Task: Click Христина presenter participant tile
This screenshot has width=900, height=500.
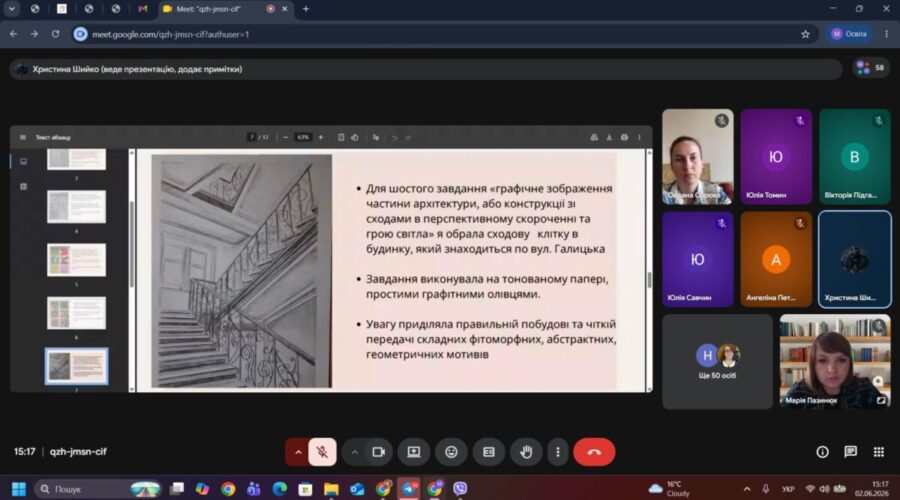Action: point(855,259)
